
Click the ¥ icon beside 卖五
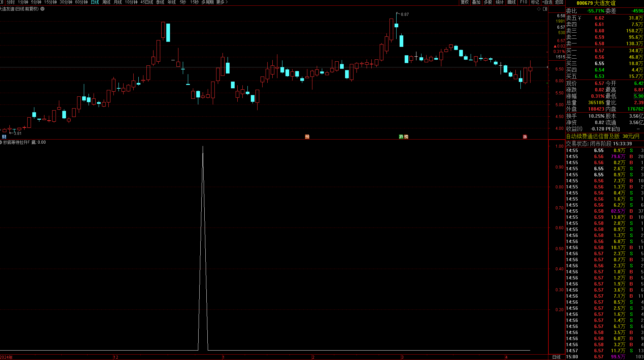[579, 18]
